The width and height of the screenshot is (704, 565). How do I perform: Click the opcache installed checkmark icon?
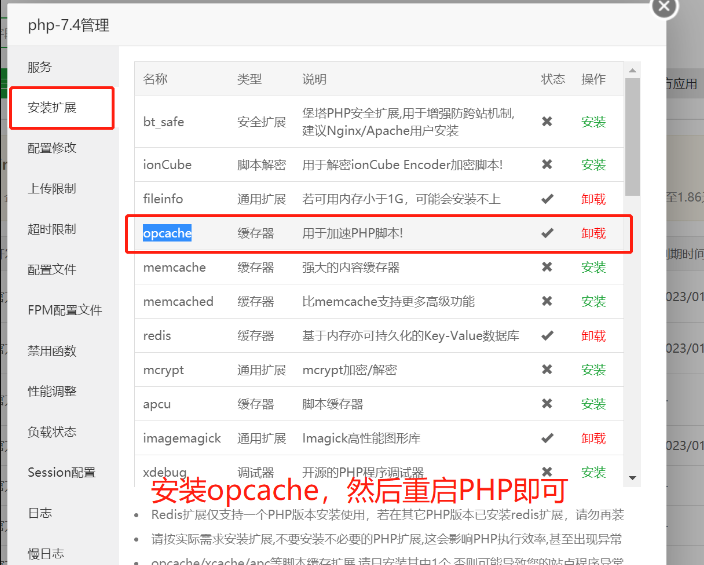[x=547, y=233]
